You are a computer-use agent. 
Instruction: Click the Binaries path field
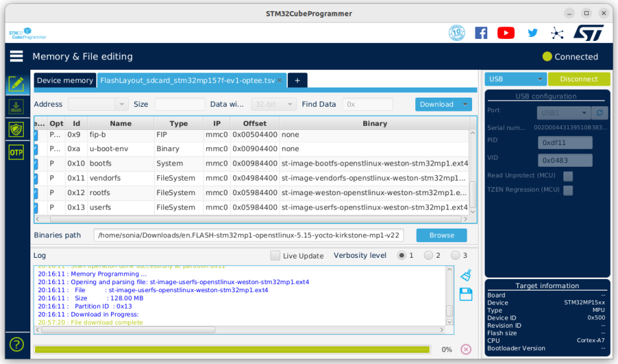(x=248, y=235)
